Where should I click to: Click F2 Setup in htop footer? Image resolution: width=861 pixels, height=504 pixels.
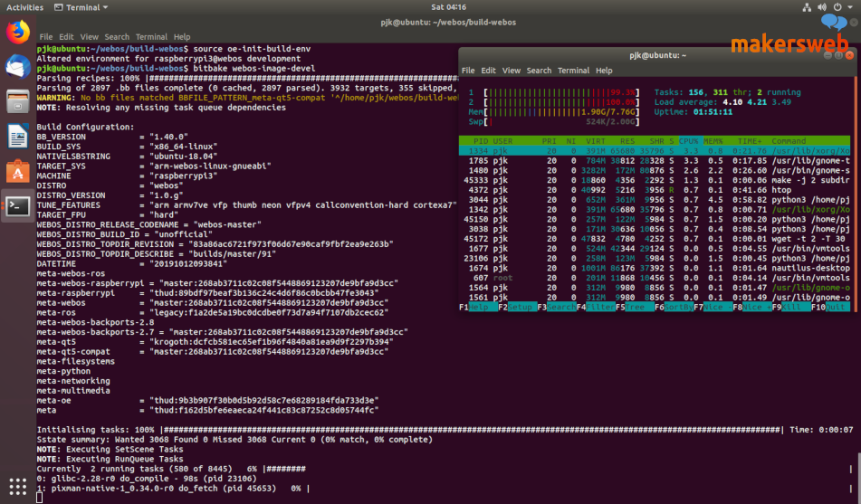click(x=517, y=307)
